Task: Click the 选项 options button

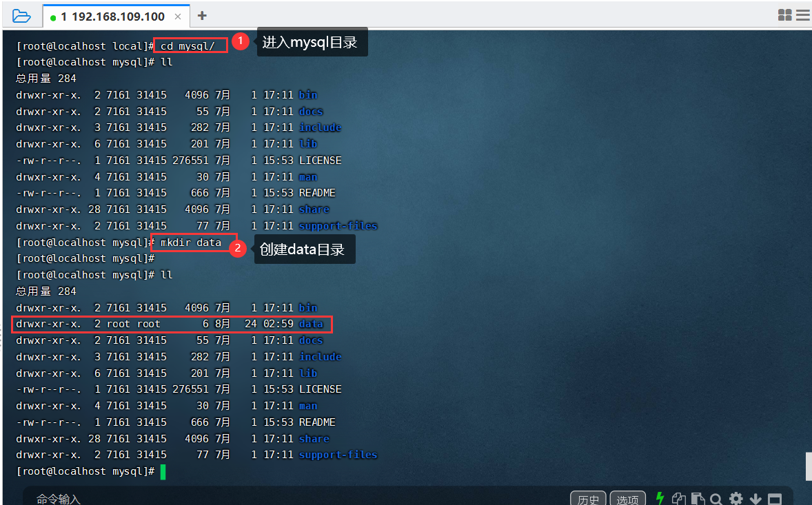Action: click(627, 499)
